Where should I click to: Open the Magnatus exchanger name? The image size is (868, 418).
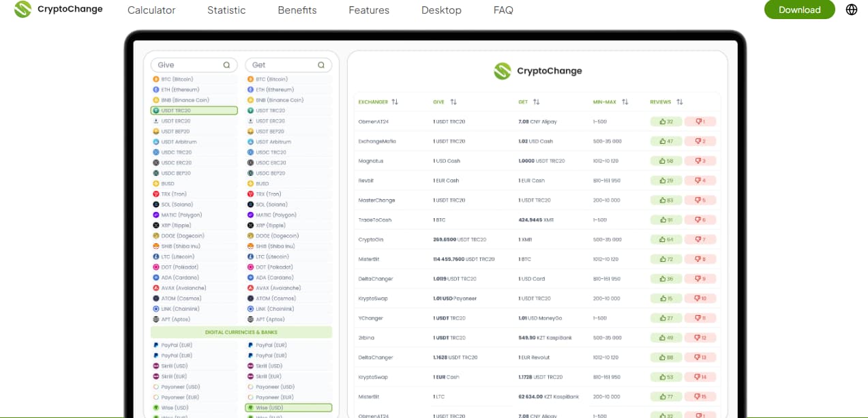click(372, 161)
